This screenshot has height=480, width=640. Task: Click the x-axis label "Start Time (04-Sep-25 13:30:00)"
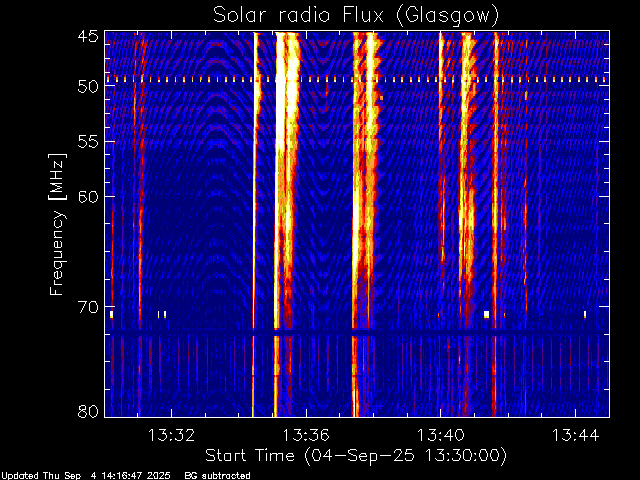click(x=356, y=456)
